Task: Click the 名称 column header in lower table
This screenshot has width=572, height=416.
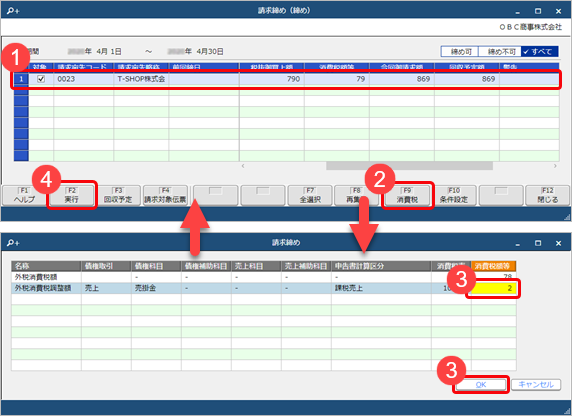Action: (46, 266)
